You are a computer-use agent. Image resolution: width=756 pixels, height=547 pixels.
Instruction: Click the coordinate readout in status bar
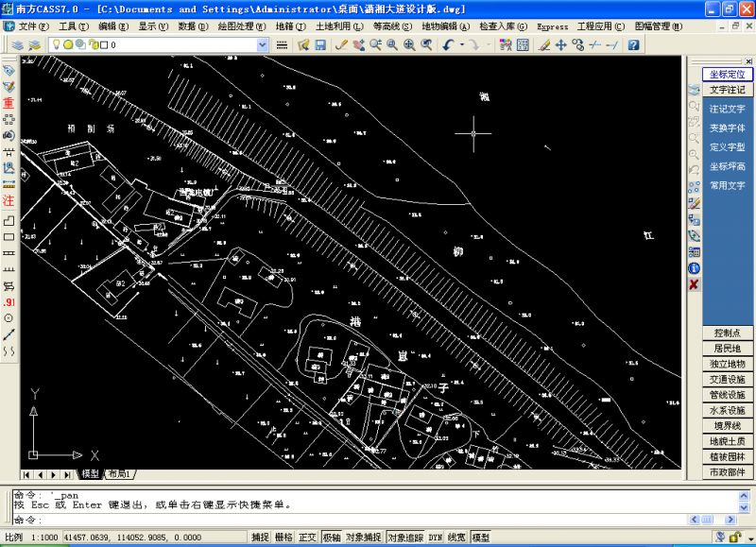click(x=132, y=537)
